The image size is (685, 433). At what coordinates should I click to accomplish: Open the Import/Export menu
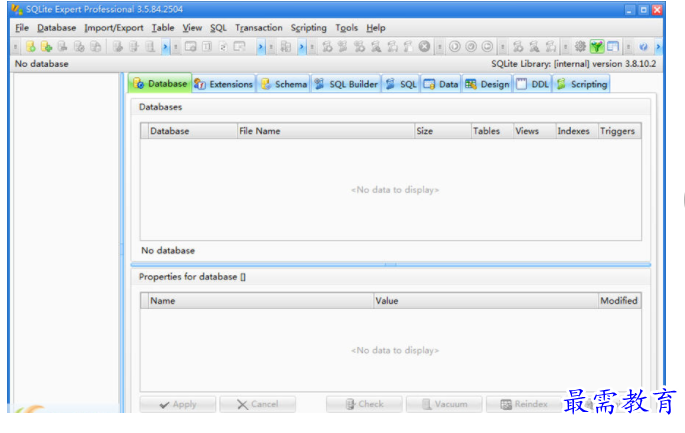[114, 28]
